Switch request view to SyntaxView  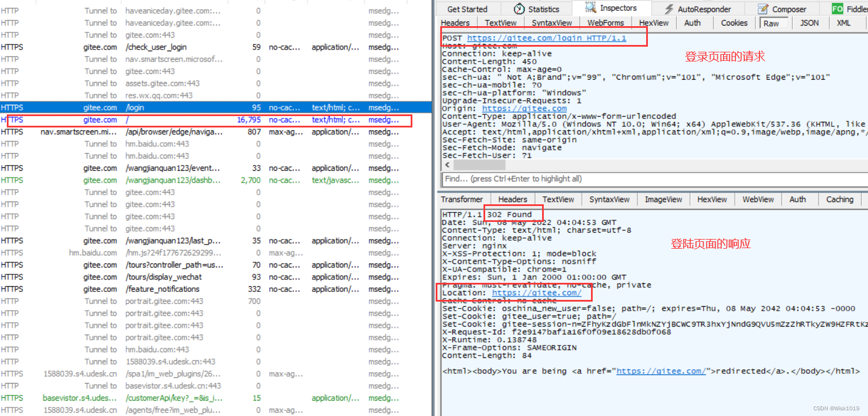[x=552, y=23]
